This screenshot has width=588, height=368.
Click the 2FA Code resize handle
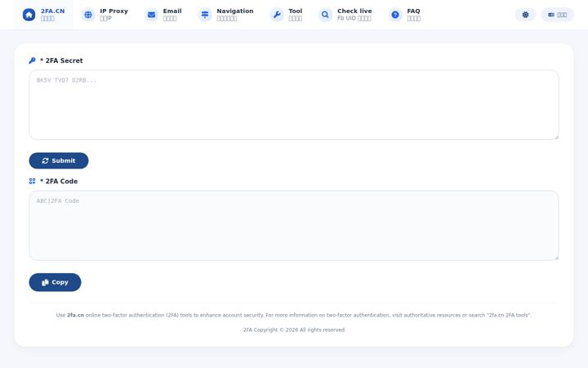(x=556, y=258)
